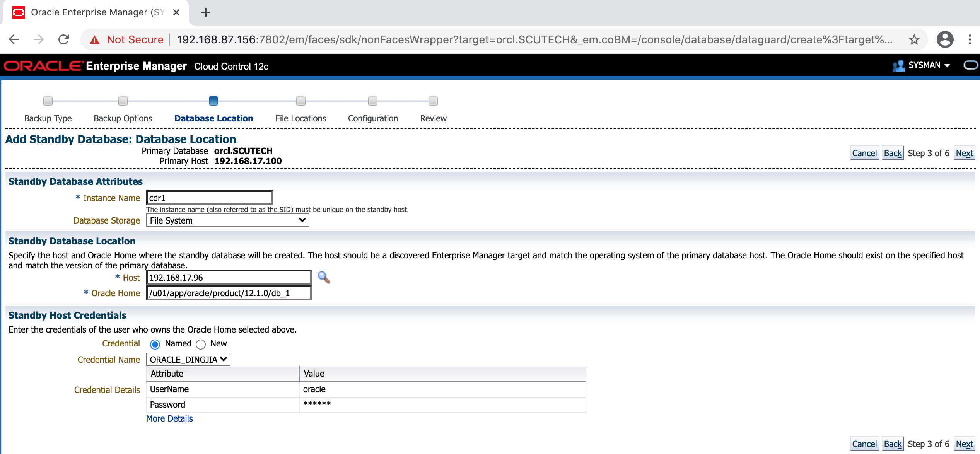980x454 pixels.
Task: Open the Chrome profile avatar
Action: click(x=945, y=39)
